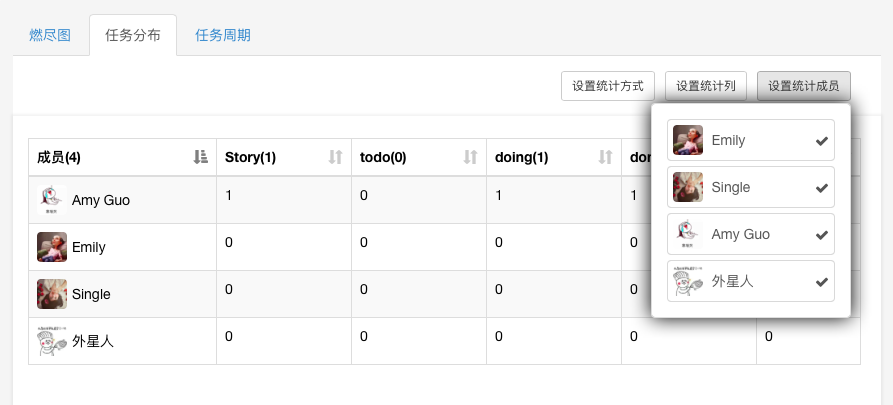
Task: Click Amy Guo's avatar in table
Action: click(x=52, y=200)
